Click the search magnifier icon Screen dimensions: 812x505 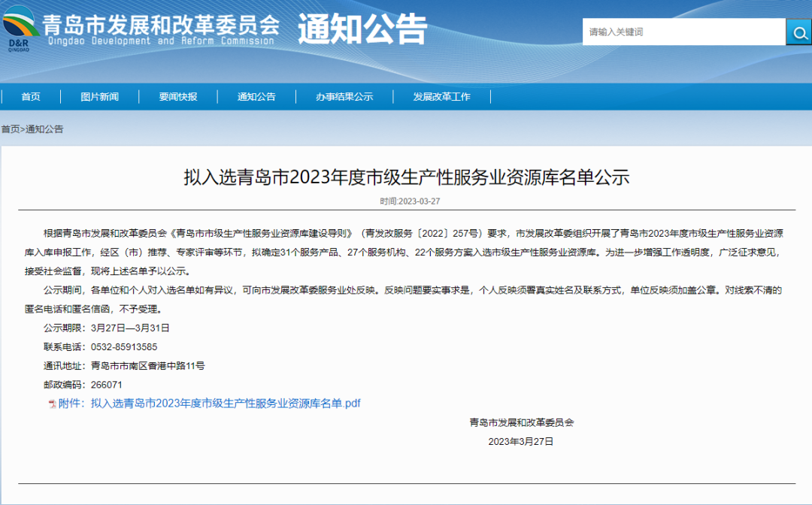798,32
